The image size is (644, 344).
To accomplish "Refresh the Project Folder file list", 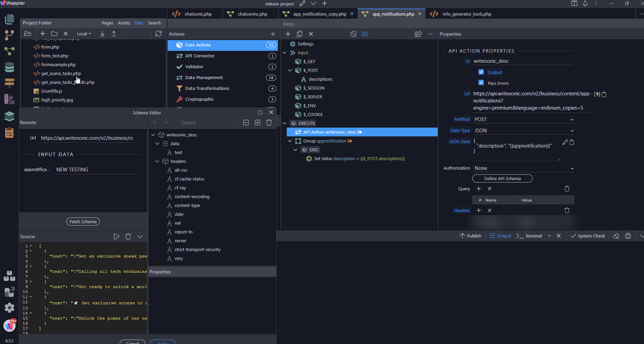I will pyautogui.click(x=158, y=34).
